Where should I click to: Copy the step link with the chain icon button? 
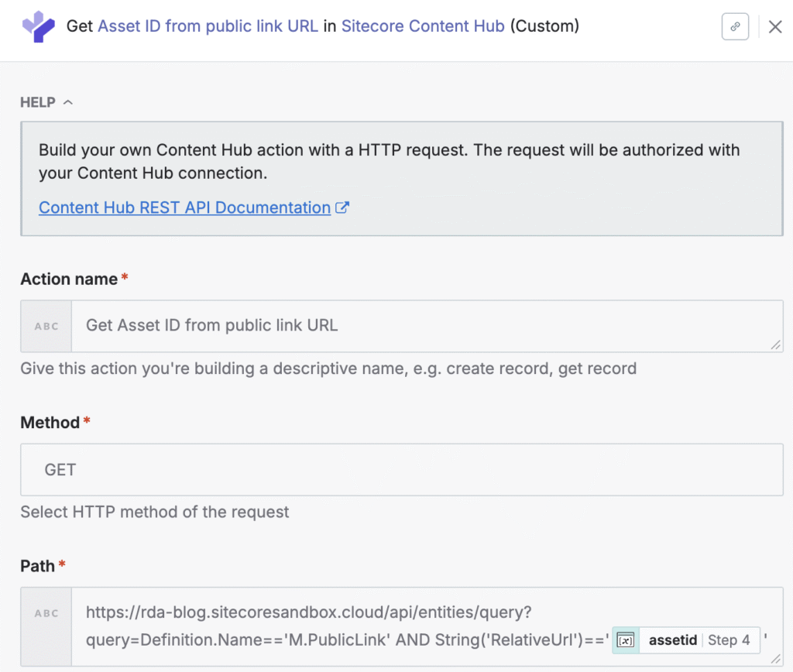click(x=735, y=26)
